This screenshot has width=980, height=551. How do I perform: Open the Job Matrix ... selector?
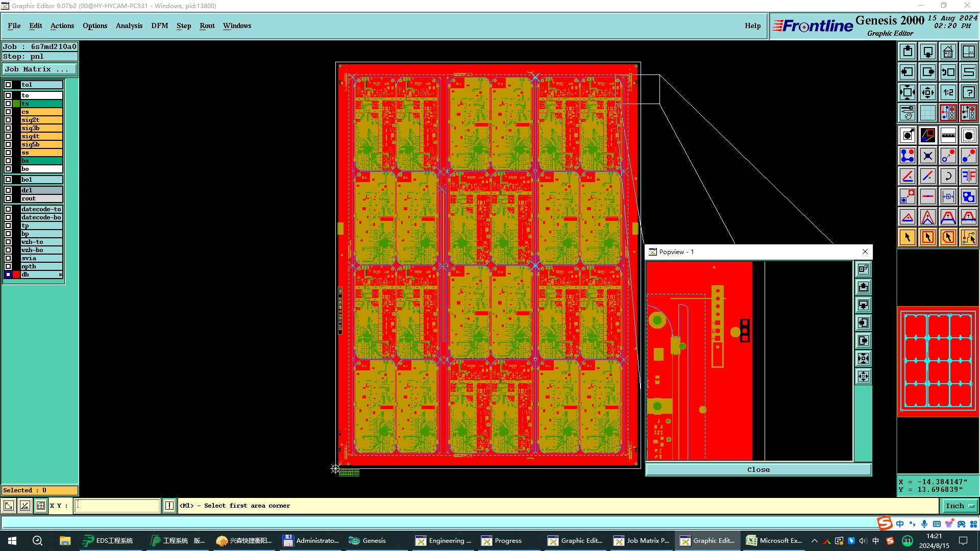40,69
